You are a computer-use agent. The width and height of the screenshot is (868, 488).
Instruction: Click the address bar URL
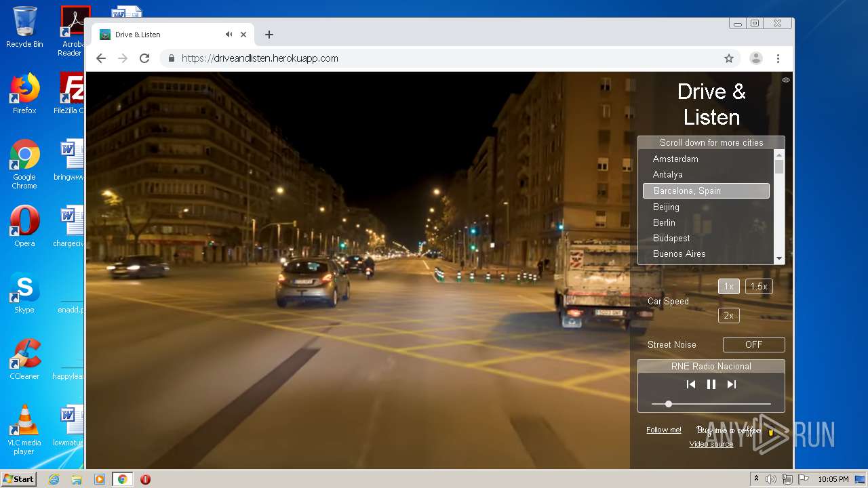click(x=260, y=58)
